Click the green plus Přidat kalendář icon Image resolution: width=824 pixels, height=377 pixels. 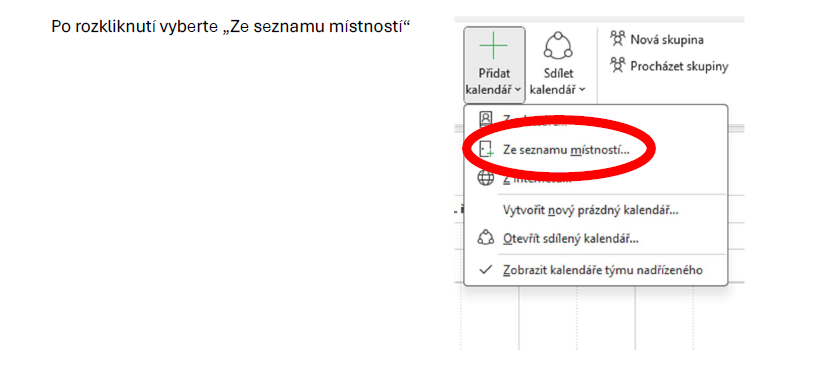click(x=494, y=46)
